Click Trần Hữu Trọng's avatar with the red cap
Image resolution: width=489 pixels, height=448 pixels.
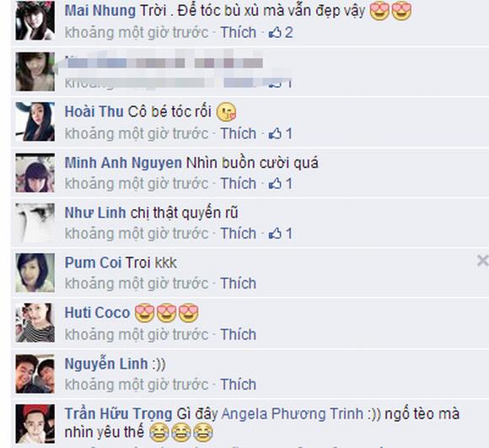(x=35, y=424)
